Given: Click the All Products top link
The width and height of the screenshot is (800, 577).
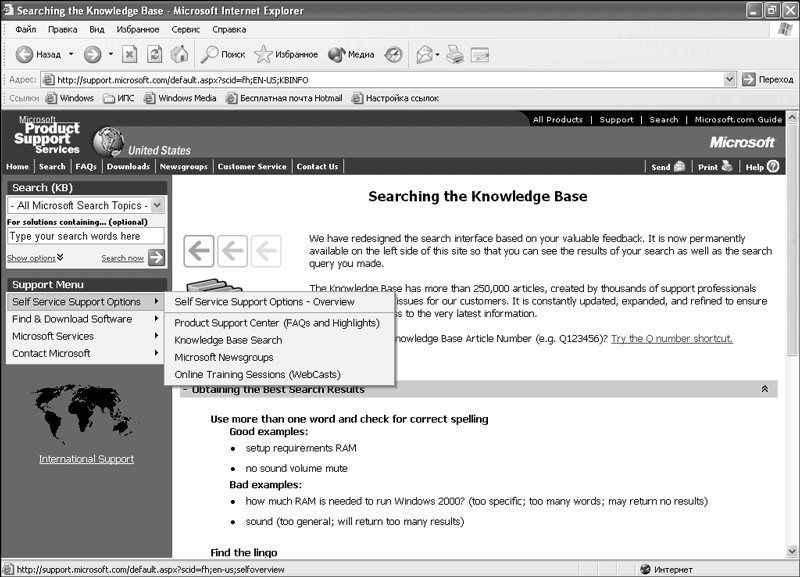Looking at the screenshot, I should coord(558,120).
